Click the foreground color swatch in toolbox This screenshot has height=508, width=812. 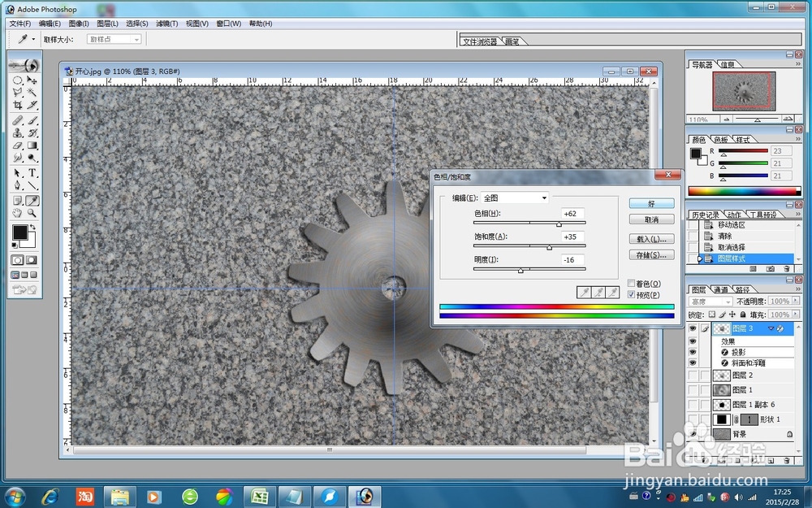click(19, 232)
